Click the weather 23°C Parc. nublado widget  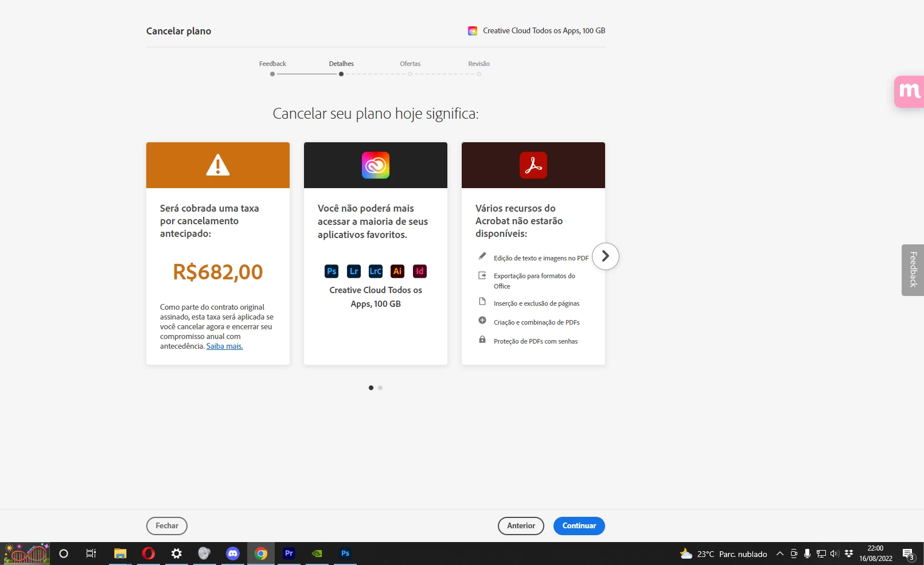pyautogui.click(x=723, y=554)
